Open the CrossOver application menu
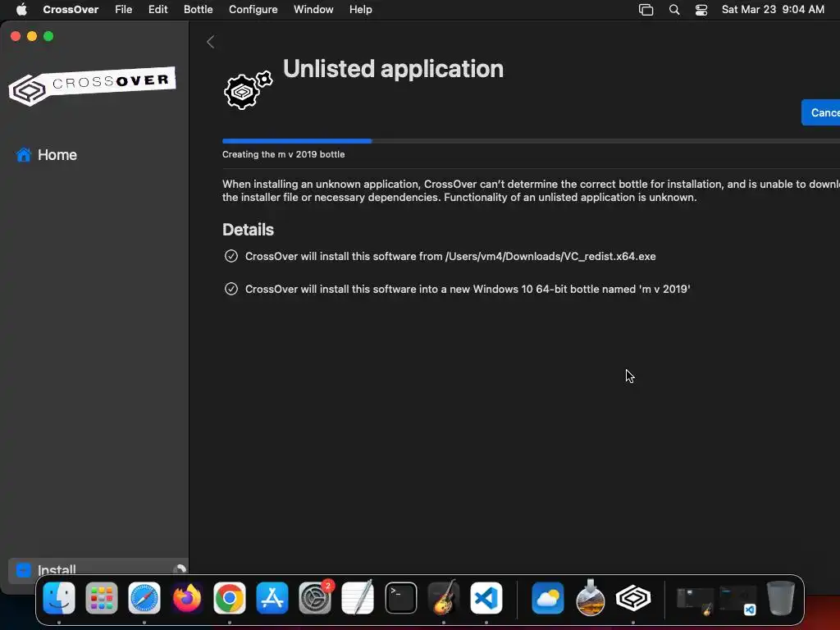The height and width of the screenshot is (630, 840). pos(71,9)
